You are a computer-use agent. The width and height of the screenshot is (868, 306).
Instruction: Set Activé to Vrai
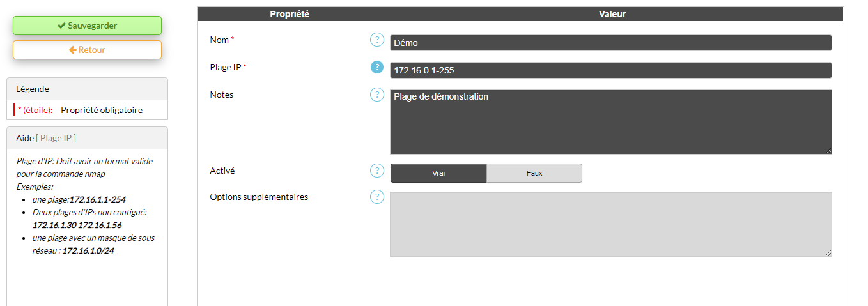[x=438, y=173]
